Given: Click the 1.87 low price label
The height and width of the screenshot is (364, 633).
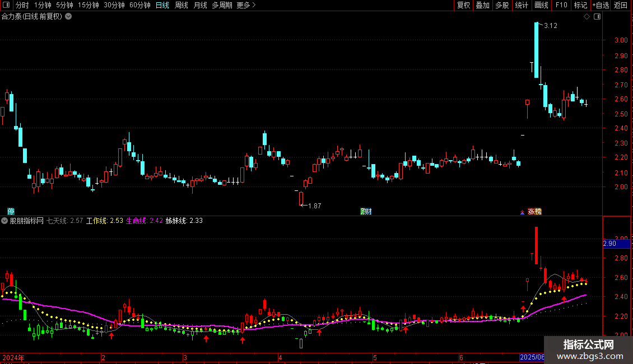Looking at the screenshot, I should [314, 206].
